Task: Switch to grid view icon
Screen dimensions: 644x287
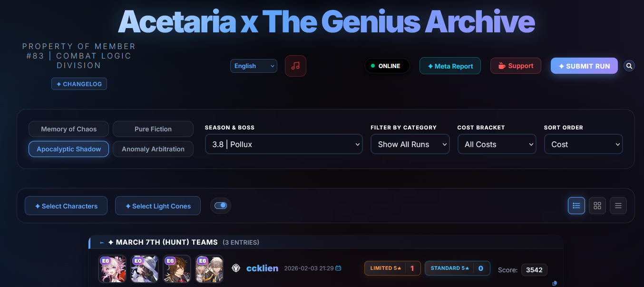Action: click(597, 206)
